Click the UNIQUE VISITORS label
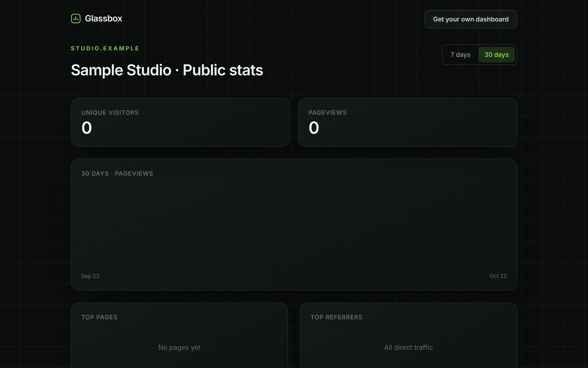The width and height of the screenshot is (588, 368). [110, 112]
